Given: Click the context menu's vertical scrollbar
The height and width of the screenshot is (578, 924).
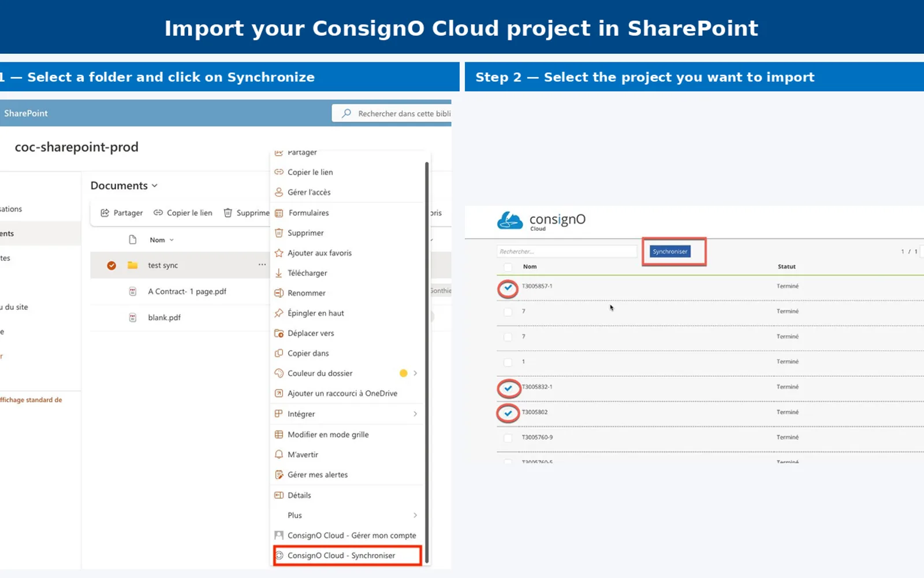Looking at the screenshot, I should (427, 362).
